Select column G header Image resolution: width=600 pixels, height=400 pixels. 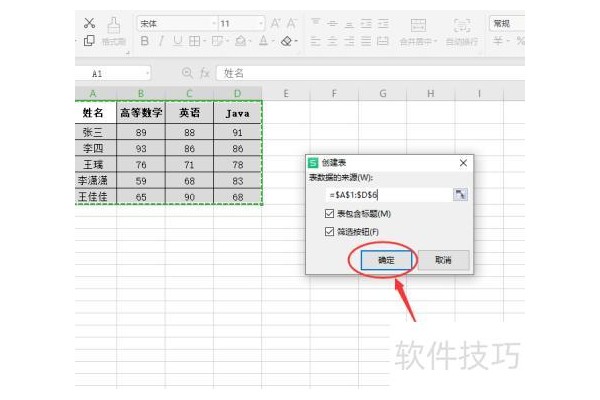pyautogui.click(x=382, y=93)
